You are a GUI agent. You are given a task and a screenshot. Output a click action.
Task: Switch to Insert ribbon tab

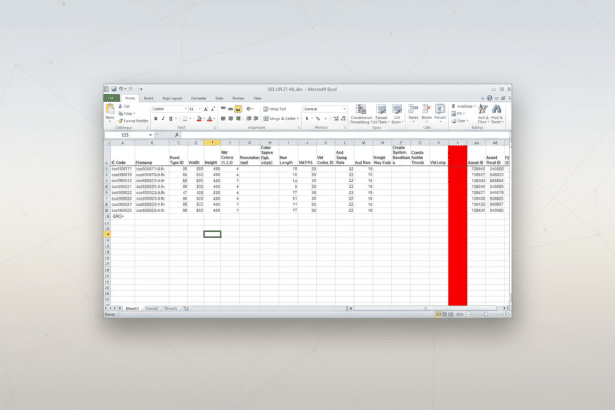point(148,98)
